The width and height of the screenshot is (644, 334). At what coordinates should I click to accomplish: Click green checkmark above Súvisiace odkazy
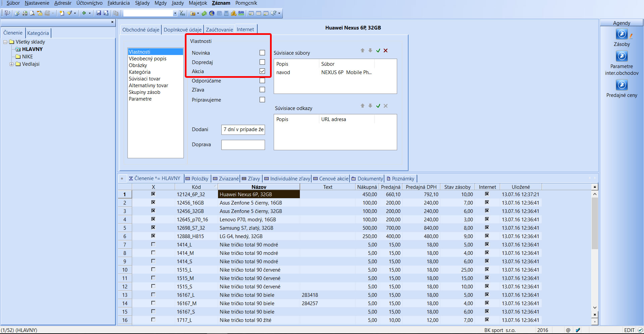pyautogui.click(x=378, y=106)
